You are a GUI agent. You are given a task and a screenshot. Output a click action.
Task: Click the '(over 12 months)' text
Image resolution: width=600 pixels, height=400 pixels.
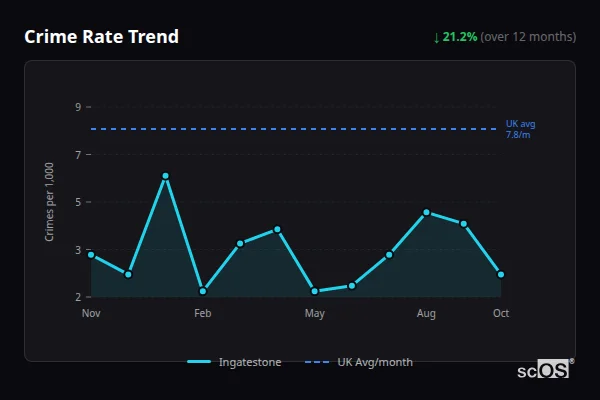(x=528, y=37)
